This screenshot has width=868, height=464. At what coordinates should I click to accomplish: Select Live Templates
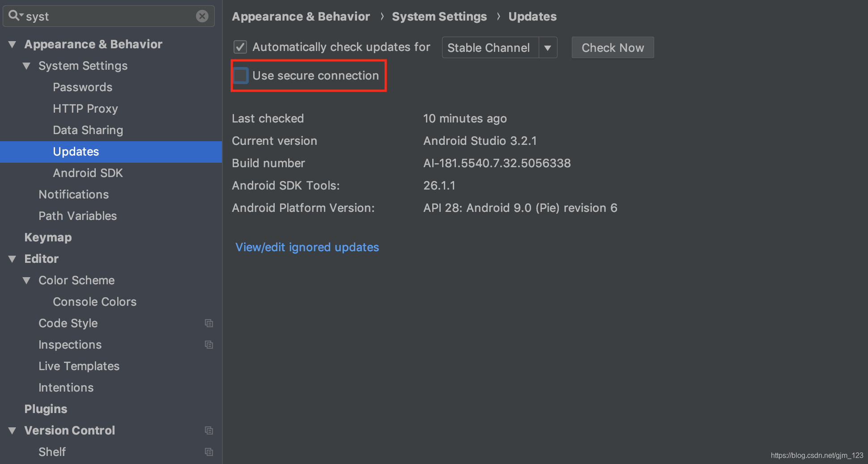[79, 366]
